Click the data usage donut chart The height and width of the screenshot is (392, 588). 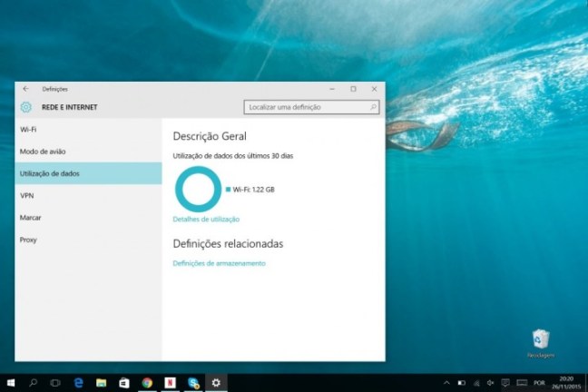pos(196,190)
